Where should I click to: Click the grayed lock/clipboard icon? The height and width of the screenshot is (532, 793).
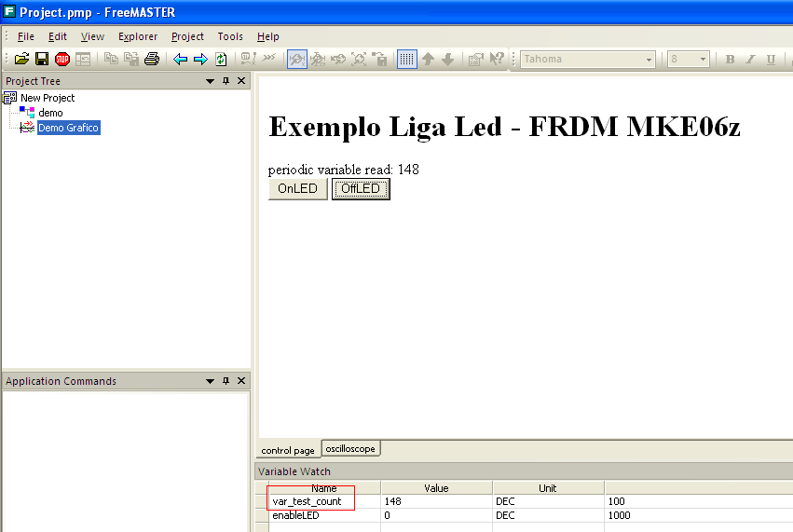(379, 60)
